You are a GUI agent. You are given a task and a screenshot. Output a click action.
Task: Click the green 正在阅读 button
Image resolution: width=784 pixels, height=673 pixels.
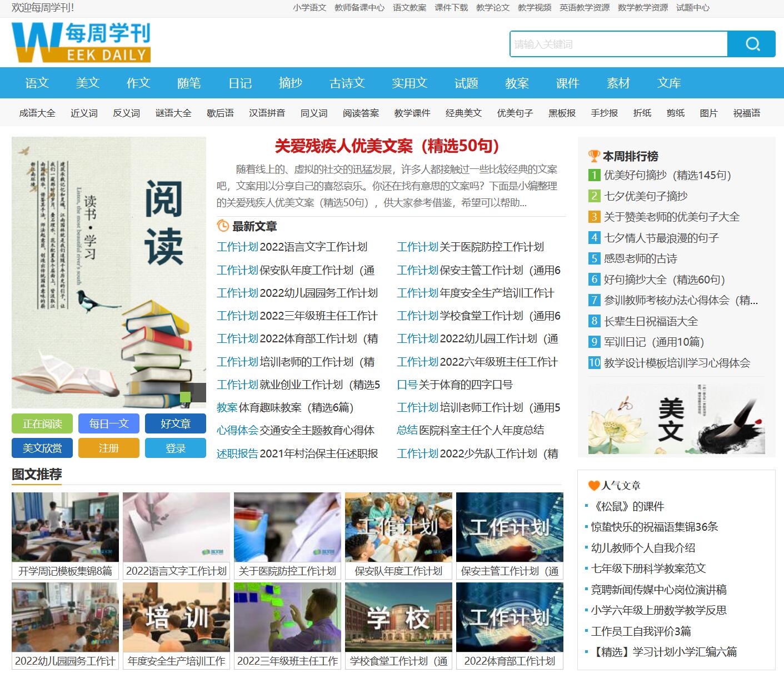pos(41,423)
